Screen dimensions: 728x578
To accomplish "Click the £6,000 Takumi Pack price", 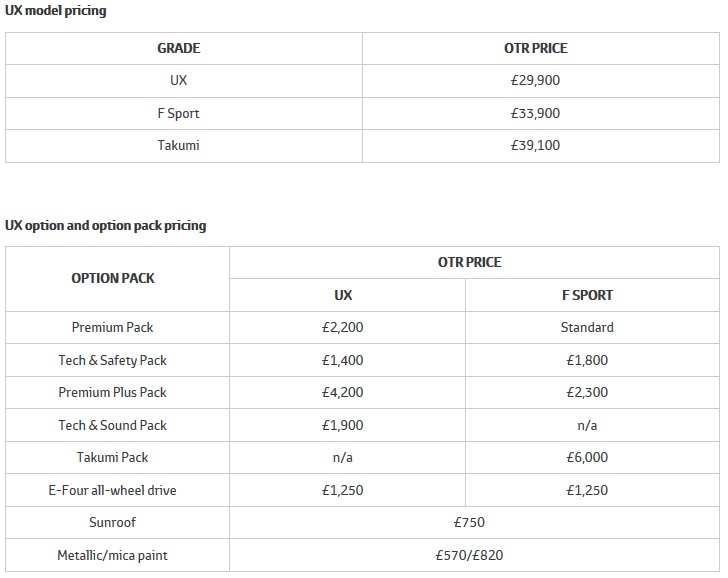I will point(587,457).
